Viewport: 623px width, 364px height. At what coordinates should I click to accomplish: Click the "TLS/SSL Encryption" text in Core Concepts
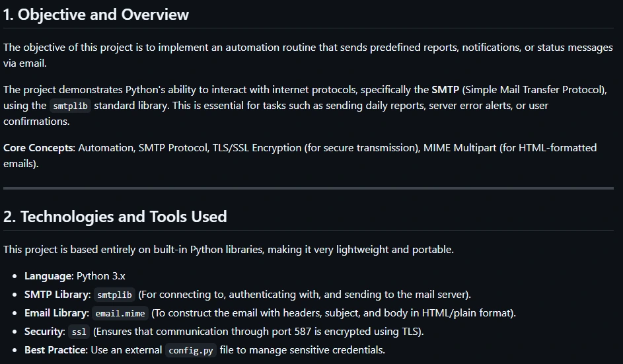coord(254,147)
